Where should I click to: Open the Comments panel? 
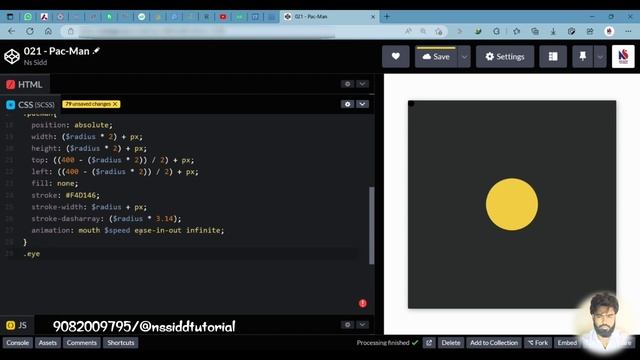pos(82,342)
